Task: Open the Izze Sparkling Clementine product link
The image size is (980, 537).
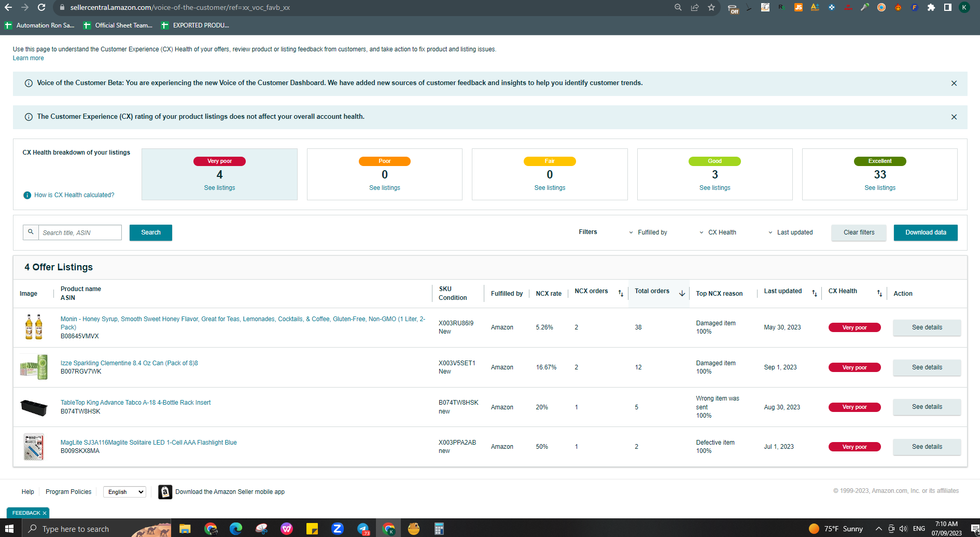Action: 129,363
